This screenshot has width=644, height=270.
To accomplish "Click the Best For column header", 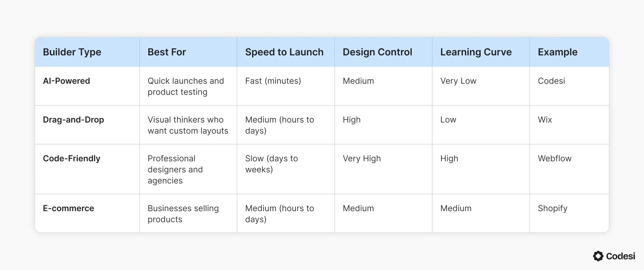I will (167, 52).
